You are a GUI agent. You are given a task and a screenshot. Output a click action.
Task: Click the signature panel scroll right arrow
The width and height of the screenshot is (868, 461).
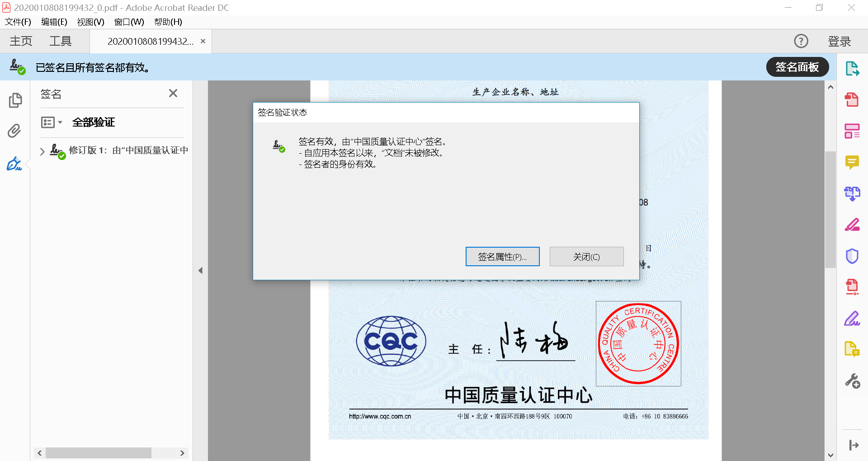(x=182, y=453)
